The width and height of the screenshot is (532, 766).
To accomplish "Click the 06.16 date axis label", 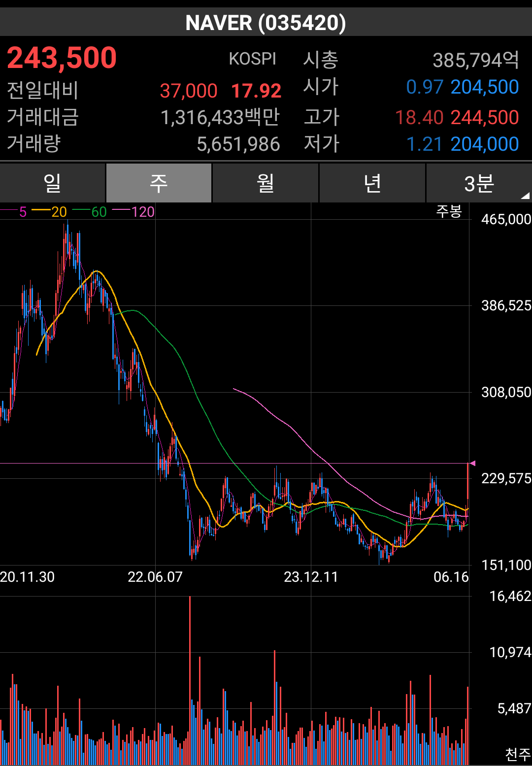I will pos(451,577).
